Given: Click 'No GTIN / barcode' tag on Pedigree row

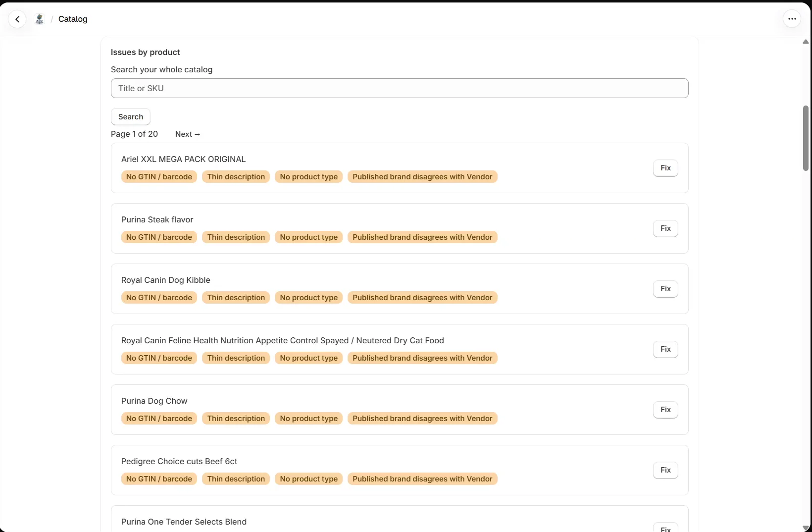Looking at the screenshot, I should 159,479.
